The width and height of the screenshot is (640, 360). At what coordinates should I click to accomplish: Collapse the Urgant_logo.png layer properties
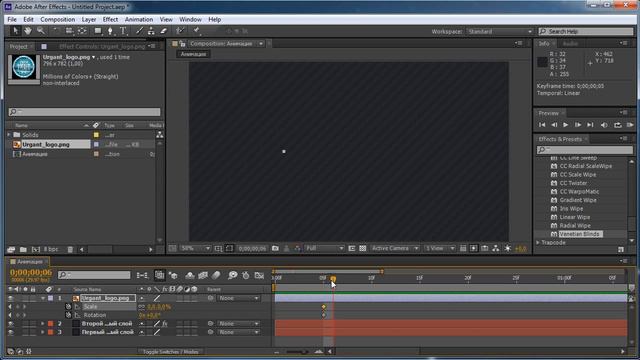point(43,298)
